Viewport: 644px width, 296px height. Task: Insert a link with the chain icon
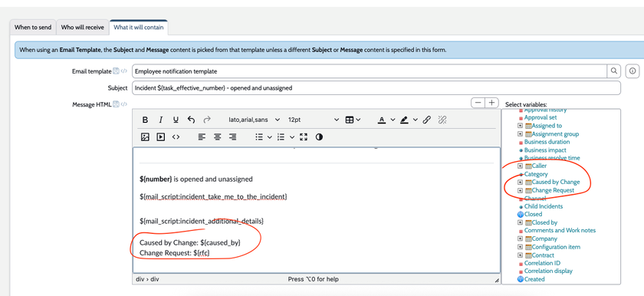[x=427, y=120]
